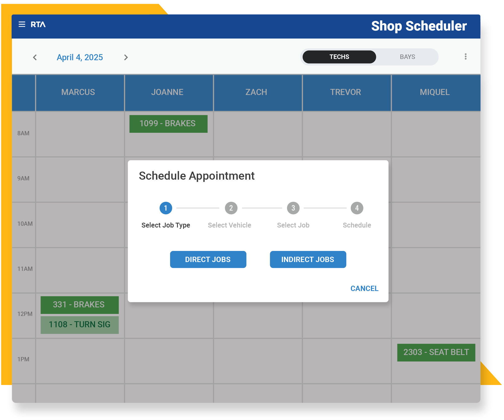Advance to the next day using the forward arrow
The height and width of the screenshot is (420, 504).
[x=126, y=57]
